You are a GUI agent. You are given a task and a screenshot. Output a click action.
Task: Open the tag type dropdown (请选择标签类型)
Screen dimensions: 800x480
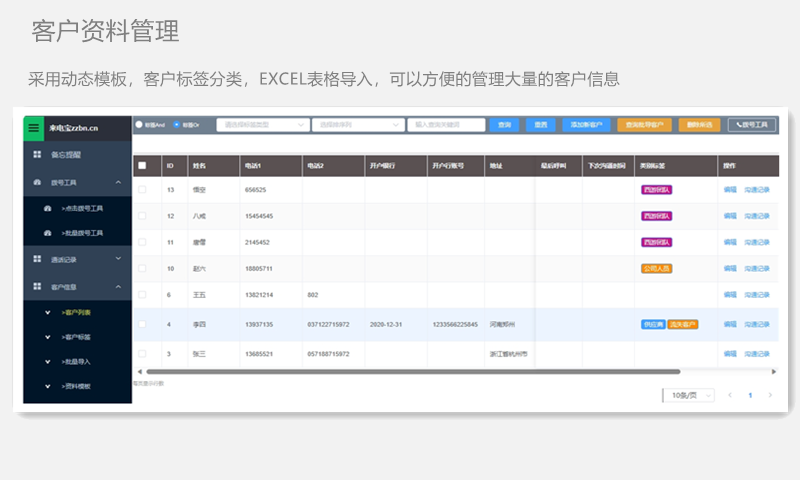(263, 125)
